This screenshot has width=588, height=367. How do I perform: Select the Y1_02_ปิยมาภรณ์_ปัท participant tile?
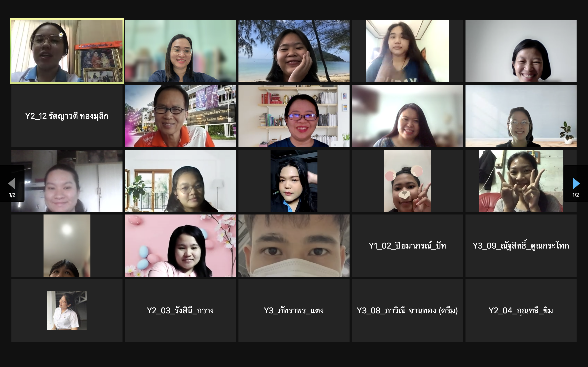pos(407,246)
